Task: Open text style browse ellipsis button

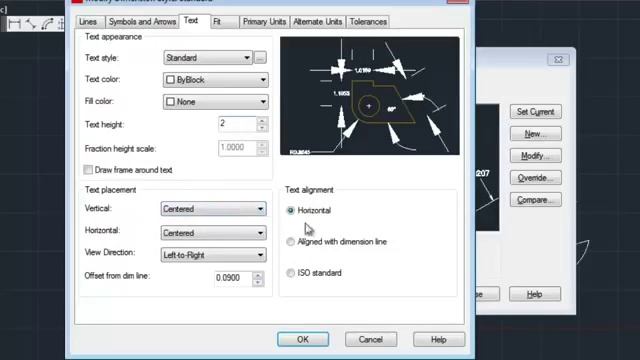Action: 260,58
